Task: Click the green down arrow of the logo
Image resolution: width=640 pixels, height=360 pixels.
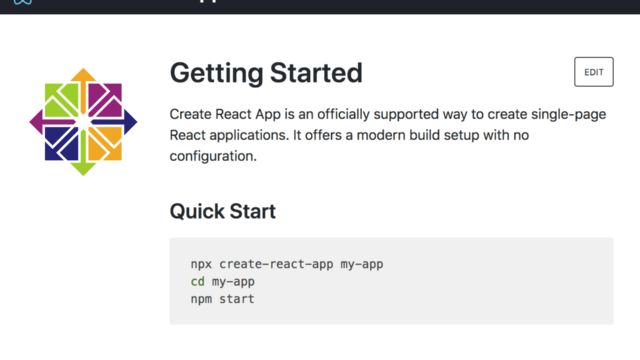Action: click(83, 155)
